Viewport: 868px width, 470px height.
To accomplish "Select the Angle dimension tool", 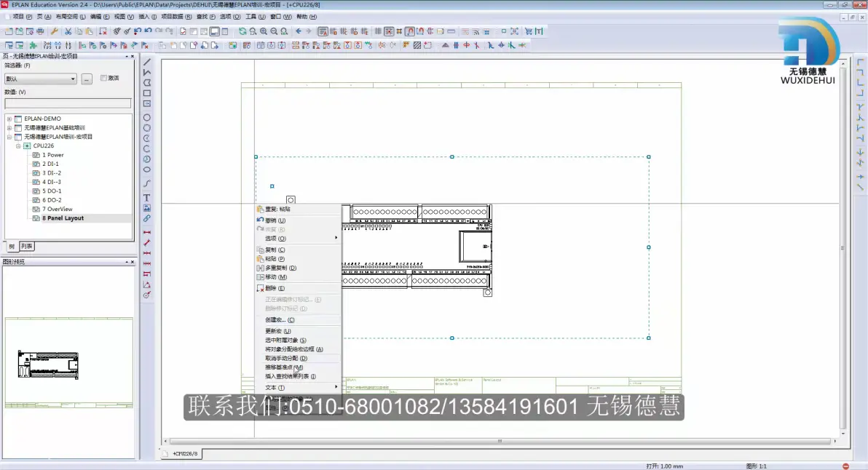I will pos(146,284).
